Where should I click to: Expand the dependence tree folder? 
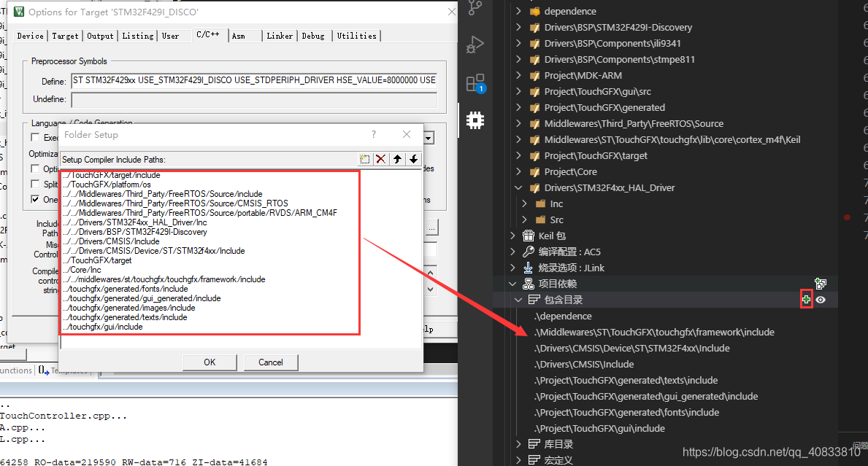518,11
